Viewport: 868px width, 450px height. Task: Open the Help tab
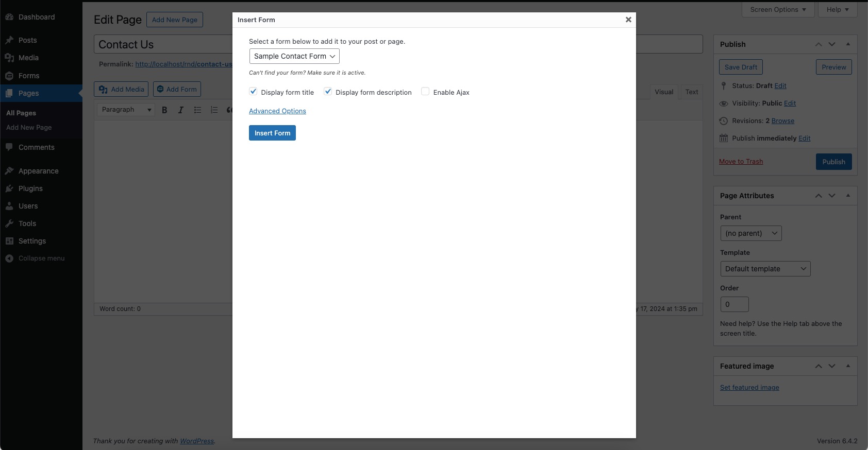838,9
